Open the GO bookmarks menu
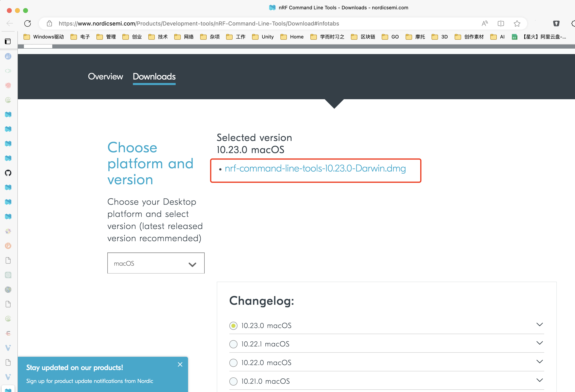This screenshot has width=575, height=392. pos(390,37)
